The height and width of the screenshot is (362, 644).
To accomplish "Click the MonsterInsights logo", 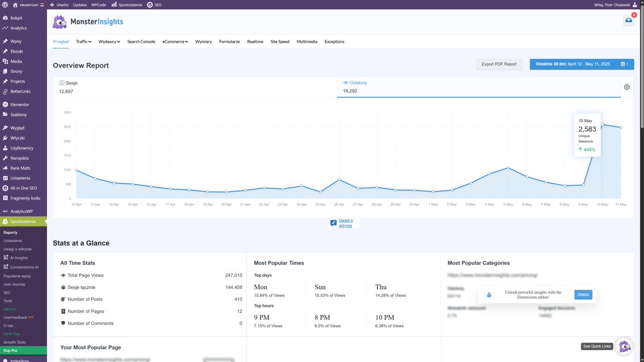I will point(88,22).
